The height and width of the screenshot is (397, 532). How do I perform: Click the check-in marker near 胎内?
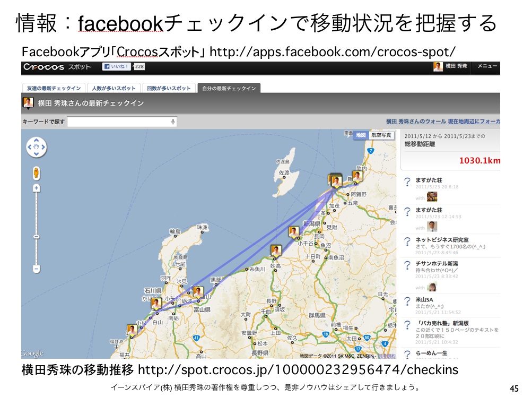click(x=357, y=177)
